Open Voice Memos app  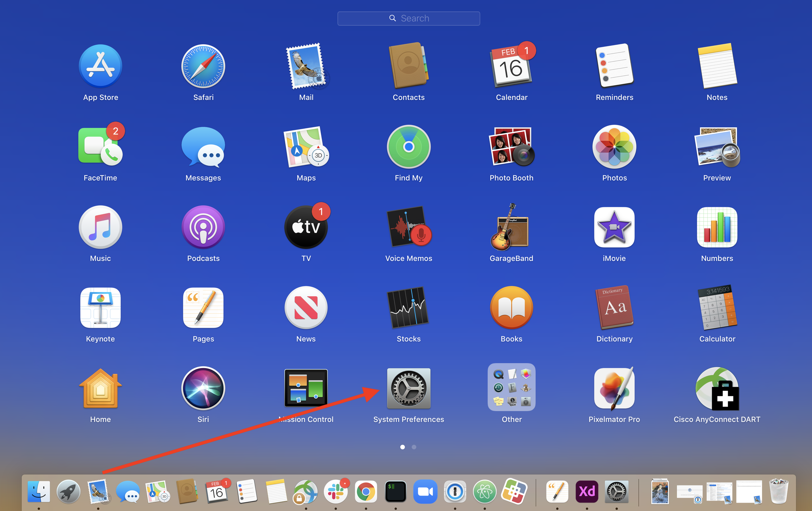tap(408, 228)
